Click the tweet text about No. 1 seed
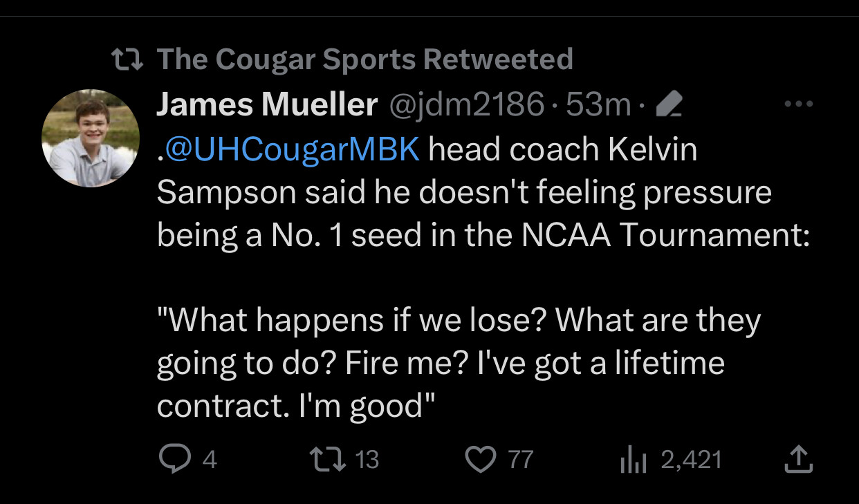859x504 pixels. coord(483,192)
